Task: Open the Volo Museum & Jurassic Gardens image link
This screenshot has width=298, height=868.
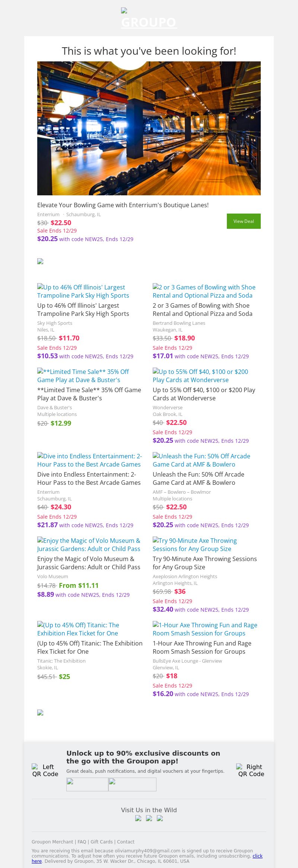Action: [89, 545]
